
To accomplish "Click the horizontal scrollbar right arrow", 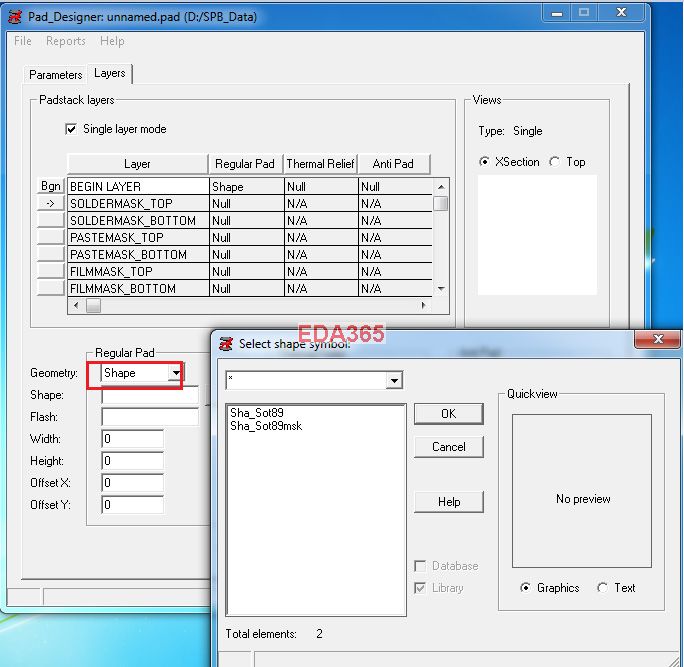I will click(x=423, y=305).
